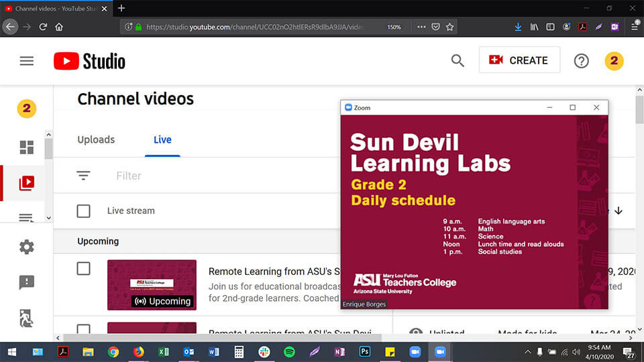Click the OneNote clipper extension icon
Screen dimensions: 644x362
(615, 27)
